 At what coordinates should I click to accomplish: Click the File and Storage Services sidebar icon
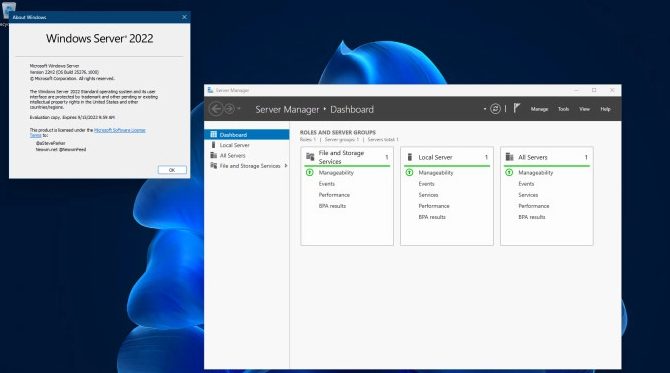pyautogui.click(x=214, y=165)
